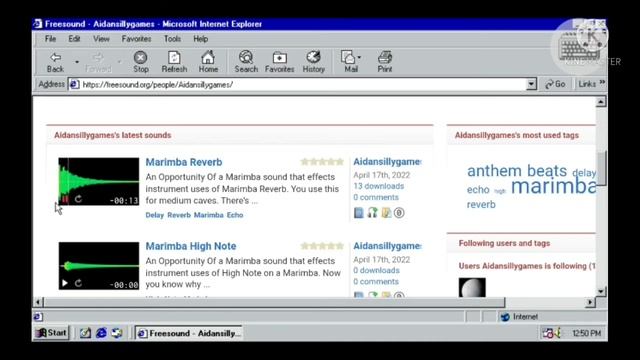Click the horizontal scrollbar right arrow

[590, 302]
